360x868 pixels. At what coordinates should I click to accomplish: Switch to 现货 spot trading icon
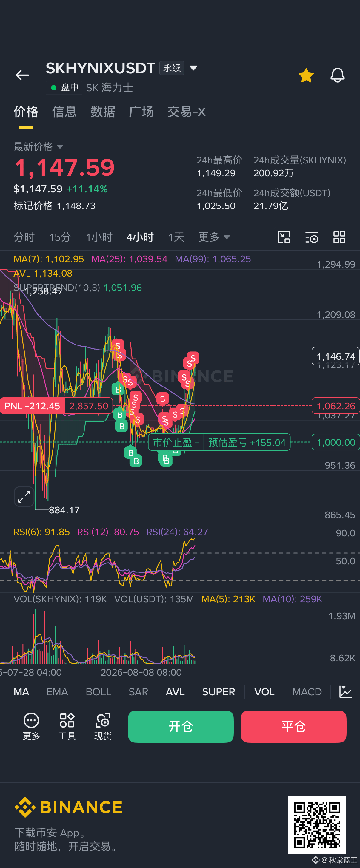coord(103,726)
